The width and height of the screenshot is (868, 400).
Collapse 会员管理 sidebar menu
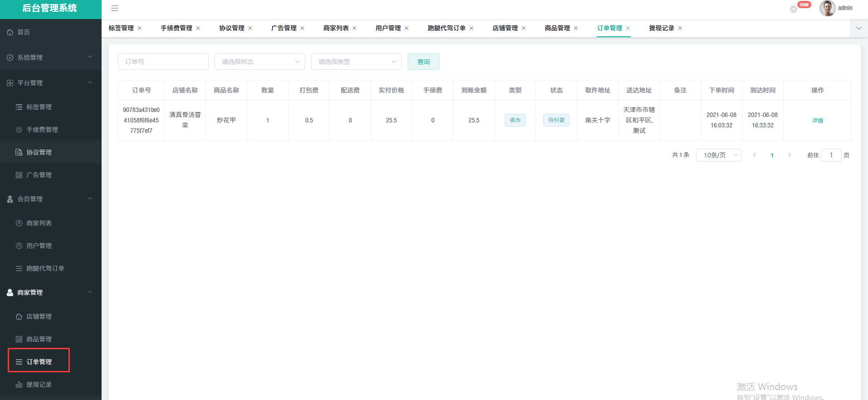pos(50,199)
